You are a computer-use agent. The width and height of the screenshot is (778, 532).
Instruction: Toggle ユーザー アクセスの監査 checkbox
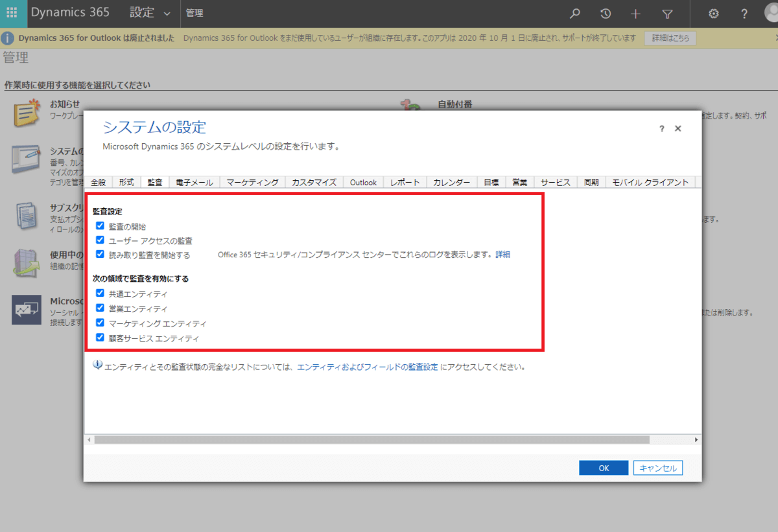100,240
